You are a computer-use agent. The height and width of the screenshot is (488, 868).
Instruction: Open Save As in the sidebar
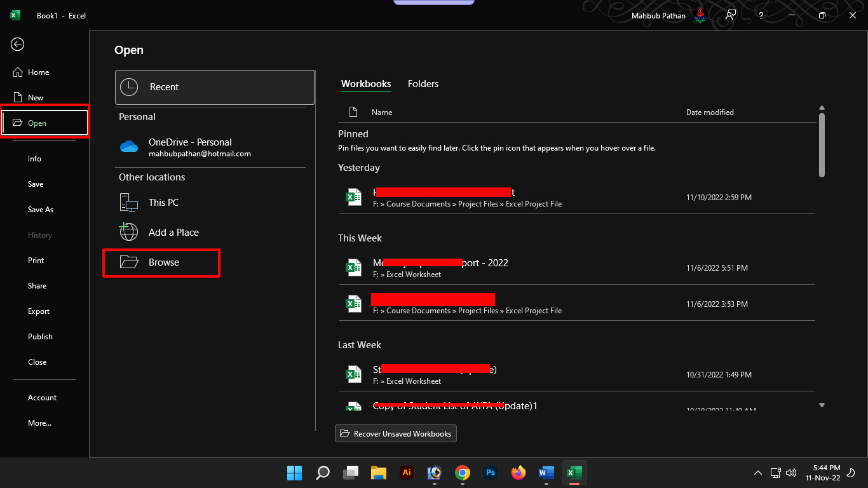click(x=40, y=210)
